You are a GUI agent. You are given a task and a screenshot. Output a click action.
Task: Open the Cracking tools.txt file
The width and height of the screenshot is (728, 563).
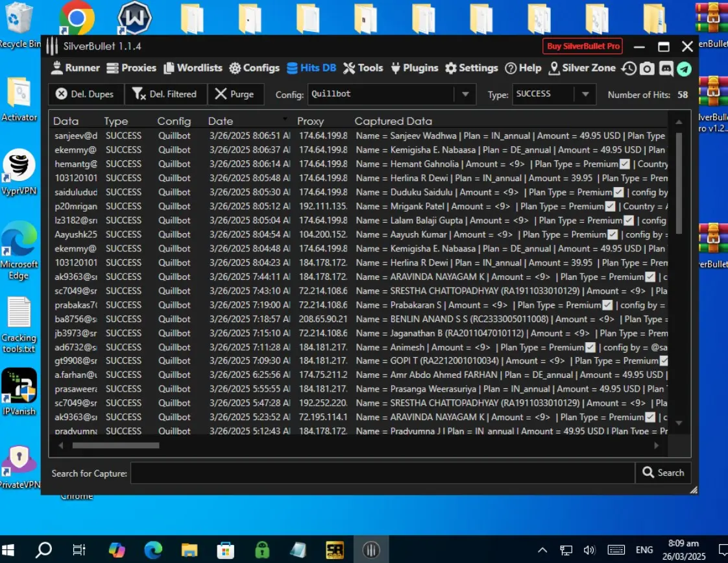[19, 325]
